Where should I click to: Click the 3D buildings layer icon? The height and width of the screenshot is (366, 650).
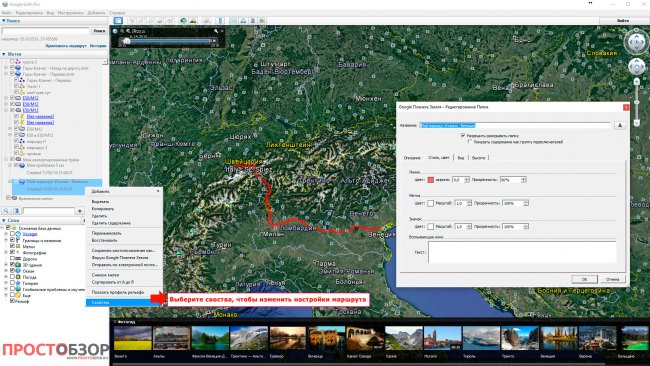18,264
